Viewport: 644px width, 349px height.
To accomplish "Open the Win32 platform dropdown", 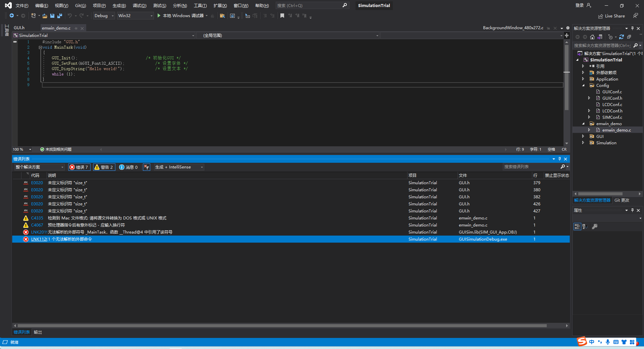I will (136, 16).
